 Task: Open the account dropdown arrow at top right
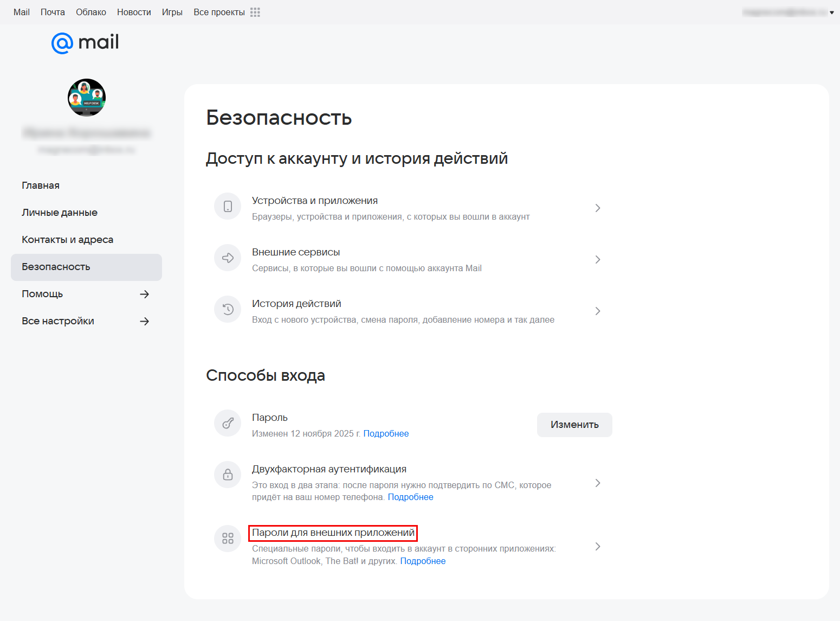[831, 12]
